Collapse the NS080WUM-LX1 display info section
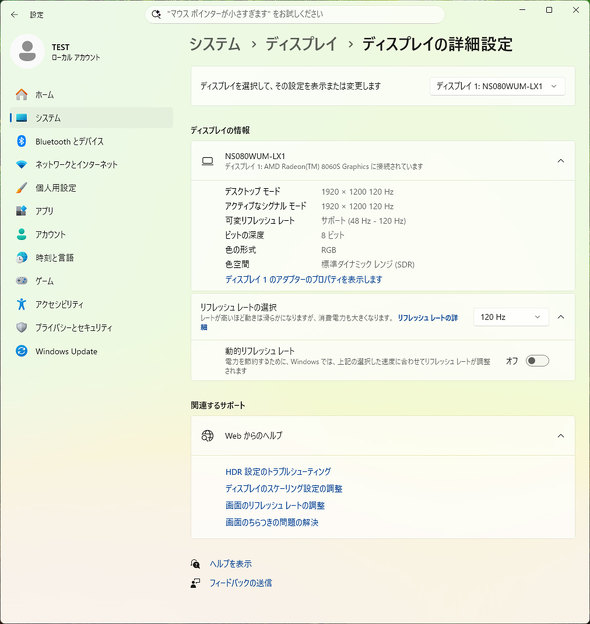This screenshot has height=624, width=590. (x=561, y=161)
